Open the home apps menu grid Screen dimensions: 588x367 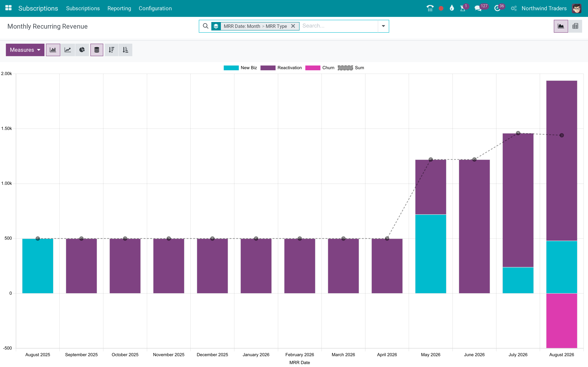coord(8,8)
